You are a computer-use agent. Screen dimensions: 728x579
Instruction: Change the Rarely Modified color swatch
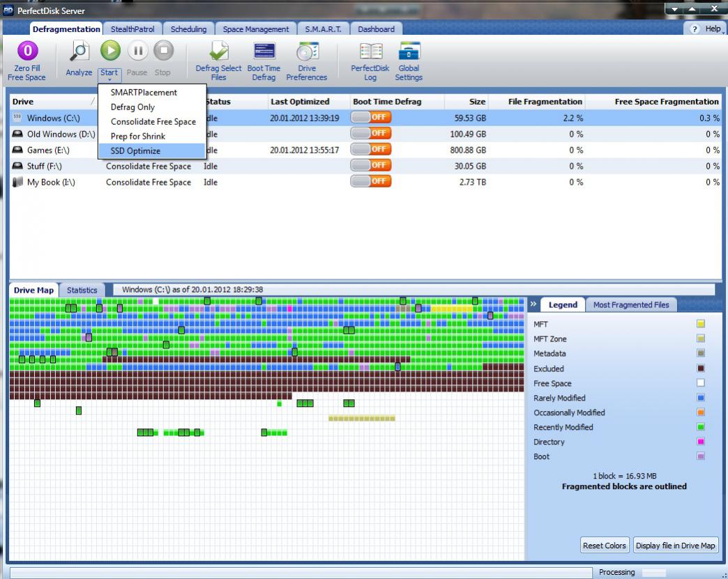(701, 398)
